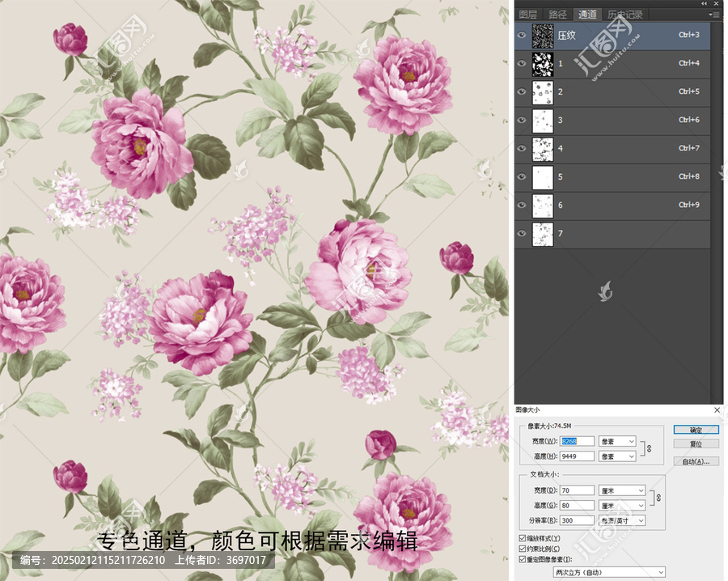Uncheck the 约束比例 checkbox

pyautogui.click(x=523, y=549)
